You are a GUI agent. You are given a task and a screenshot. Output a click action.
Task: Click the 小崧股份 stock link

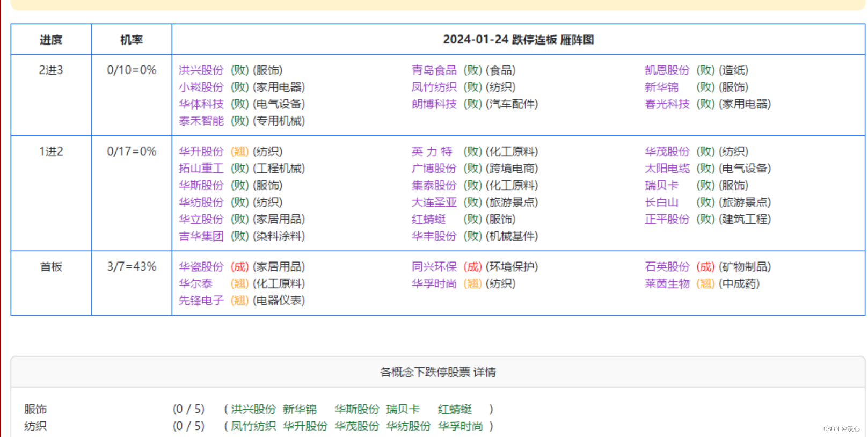tap(201, 87)
